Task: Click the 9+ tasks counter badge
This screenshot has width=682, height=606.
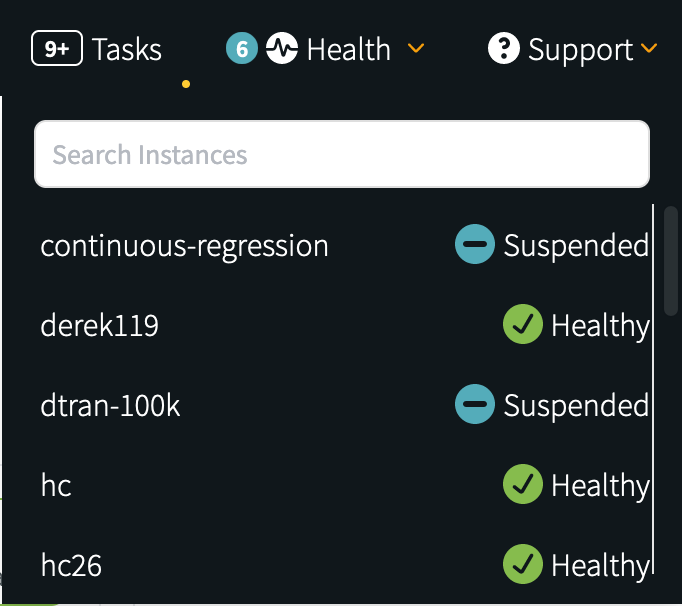Action: [57, 48]
